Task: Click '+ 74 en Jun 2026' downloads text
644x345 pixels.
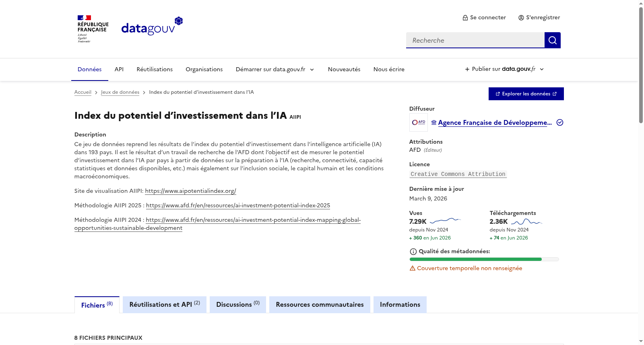Action: pos(509,238)
